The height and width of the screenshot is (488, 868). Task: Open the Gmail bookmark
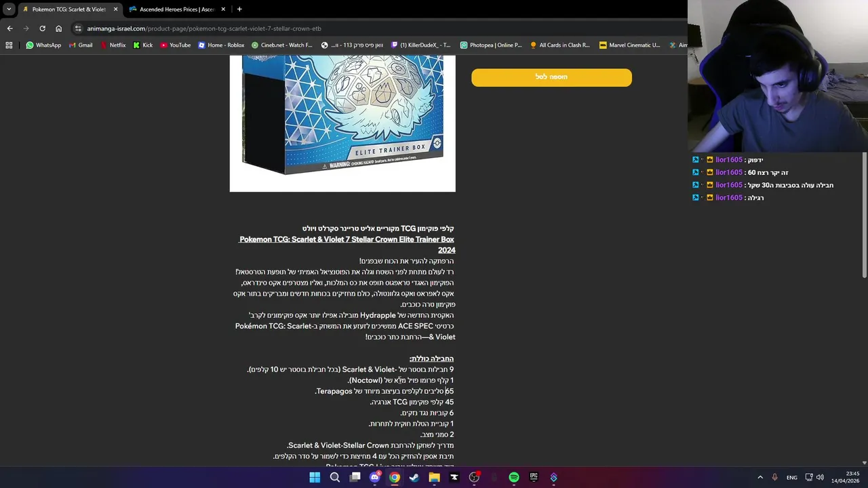click(x=80, y=45)
